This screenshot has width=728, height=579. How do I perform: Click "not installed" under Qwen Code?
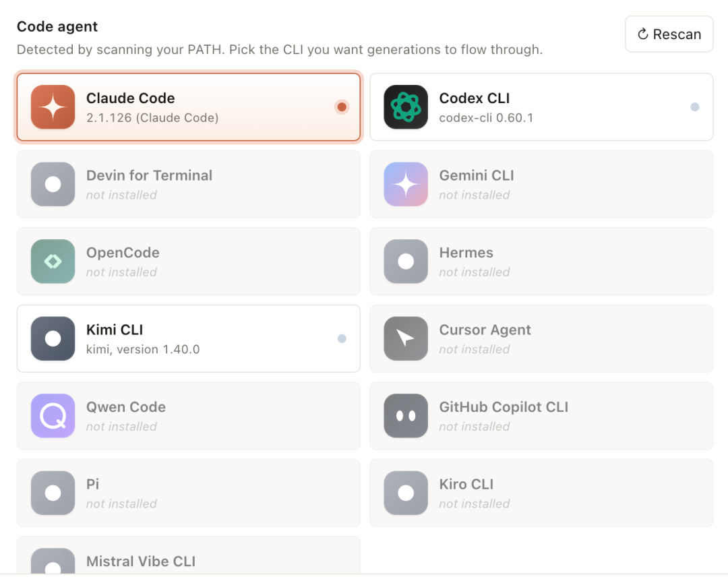pos(121,426)
